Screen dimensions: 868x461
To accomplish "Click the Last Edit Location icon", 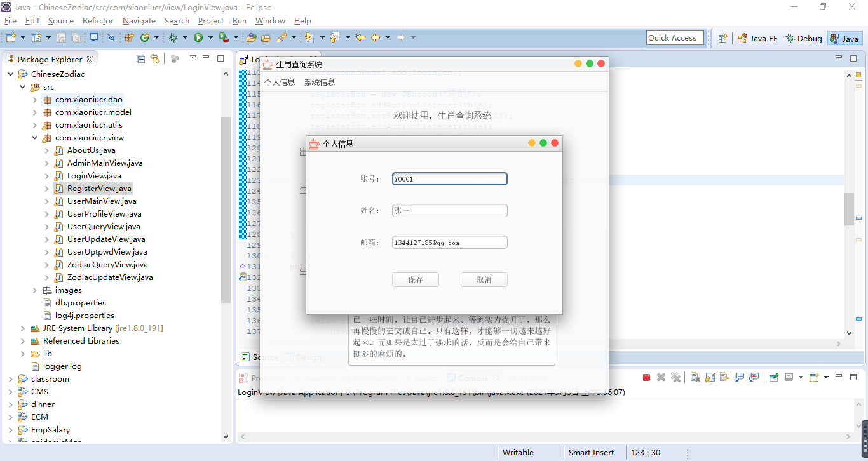I will point(360,38).
